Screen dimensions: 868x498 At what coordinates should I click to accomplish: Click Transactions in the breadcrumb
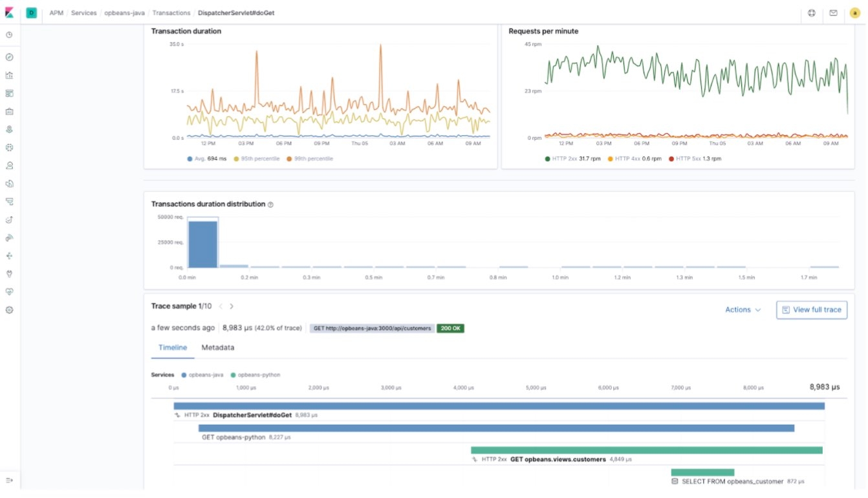171,13
